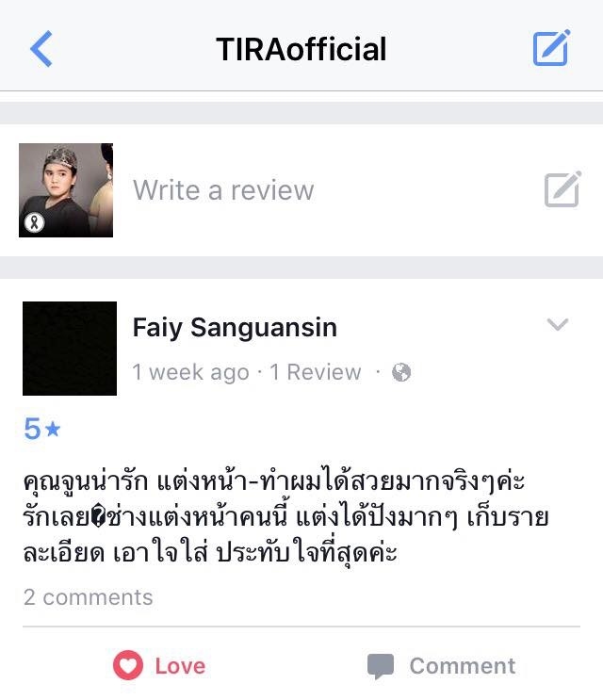Click the "1 week ago" timestamp
Screen dimensions: 603x700
pyautogui.click(x=190, y=372)
